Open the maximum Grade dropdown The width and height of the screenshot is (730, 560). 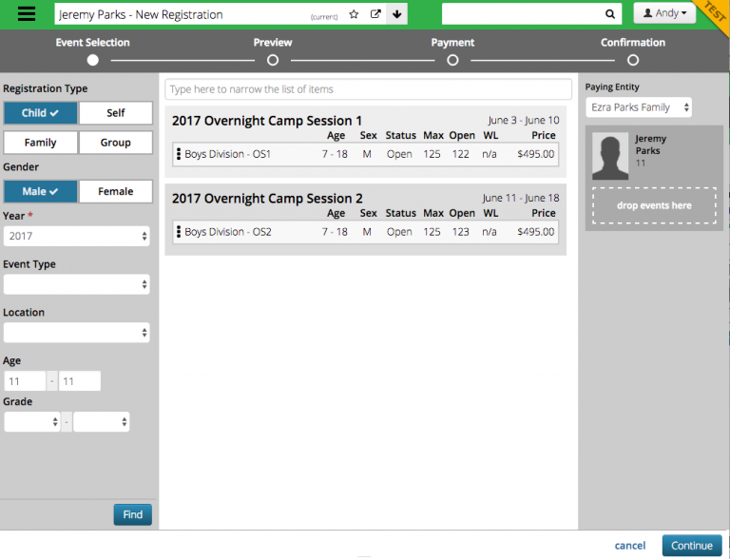(101, 422)
